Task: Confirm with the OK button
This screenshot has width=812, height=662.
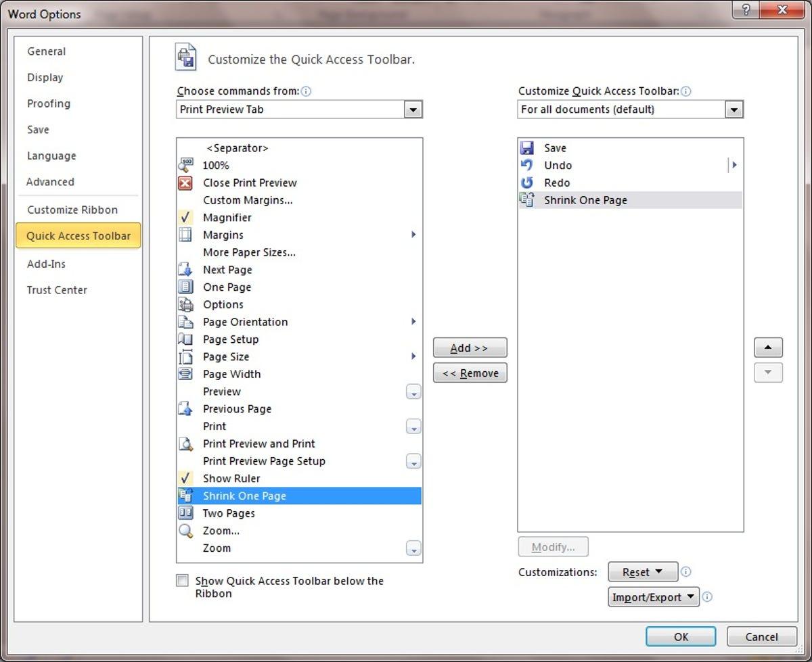Action: pyautogui.click(x=681, y=636)
